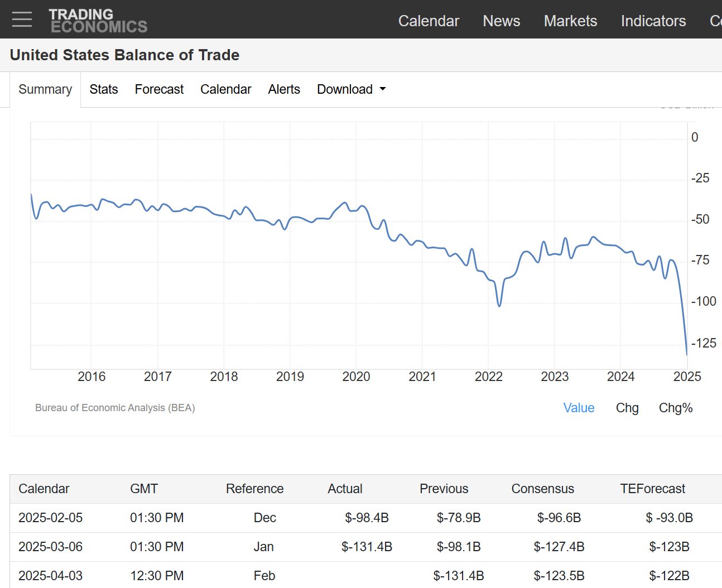722x588 pixels.
Task: Click the Trading Economics logo
Action: 98,21
